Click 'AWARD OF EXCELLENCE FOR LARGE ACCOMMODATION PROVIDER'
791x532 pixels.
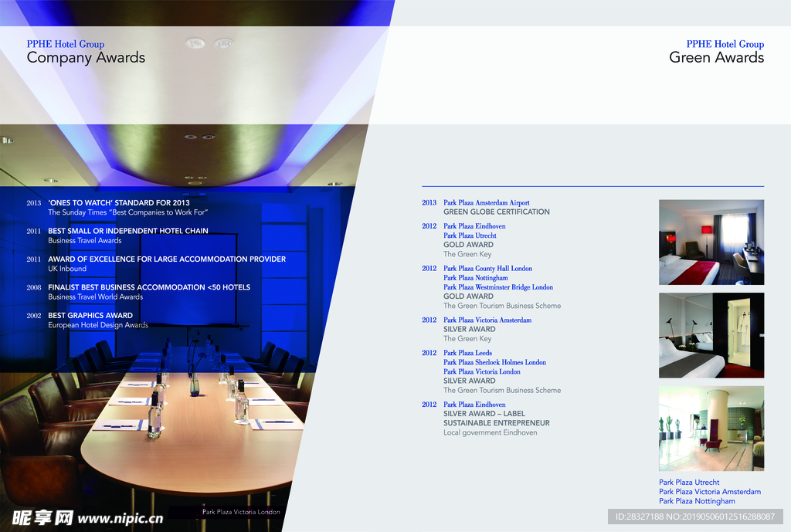[166, 259]
